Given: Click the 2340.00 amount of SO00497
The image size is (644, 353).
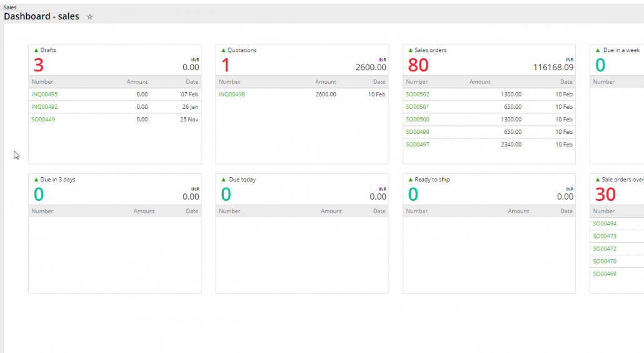Looking at the screenshot, I should [x=511, y=145].
